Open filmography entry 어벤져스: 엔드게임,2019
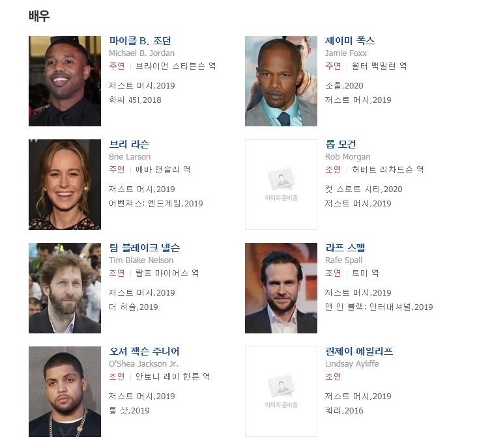The width and height of the screenshot is (490, 448). (x=156, y=204)
